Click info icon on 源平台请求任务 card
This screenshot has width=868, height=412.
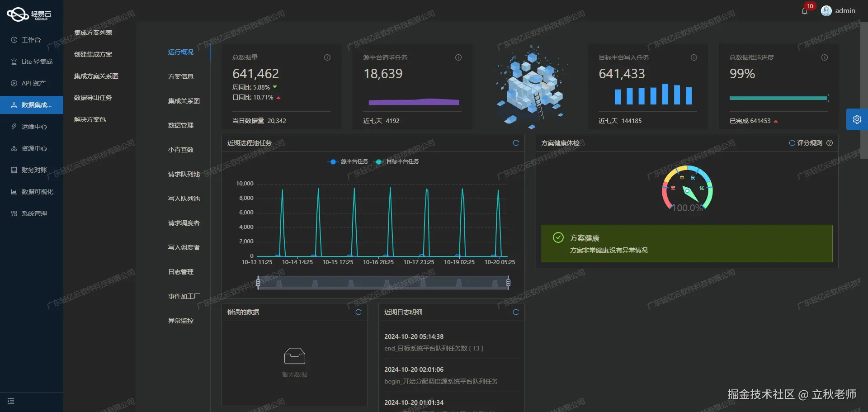[x=458, y=57]
